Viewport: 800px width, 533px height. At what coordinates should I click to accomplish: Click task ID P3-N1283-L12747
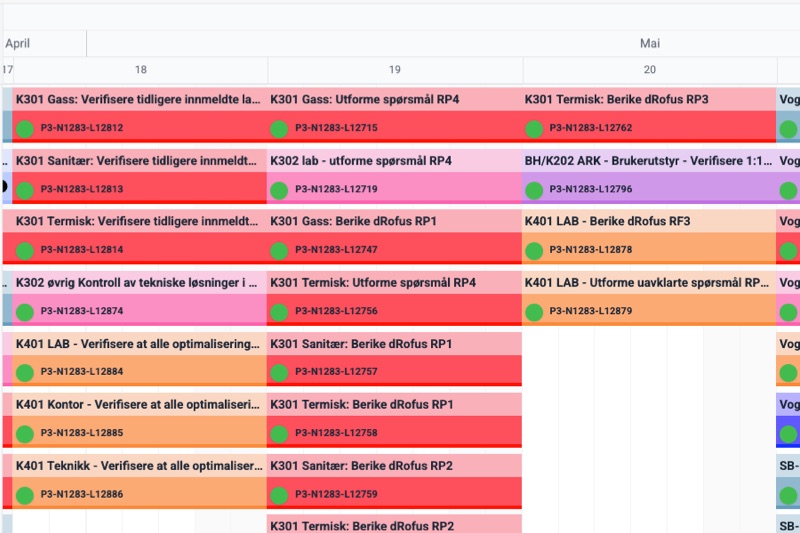point(336,250)
